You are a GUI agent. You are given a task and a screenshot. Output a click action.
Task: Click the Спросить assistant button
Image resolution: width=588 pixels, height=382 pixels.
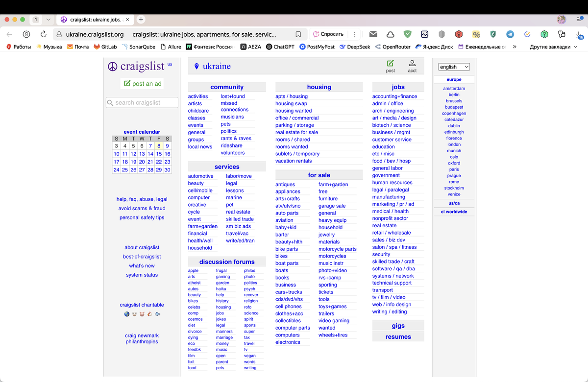coord(328,34)
